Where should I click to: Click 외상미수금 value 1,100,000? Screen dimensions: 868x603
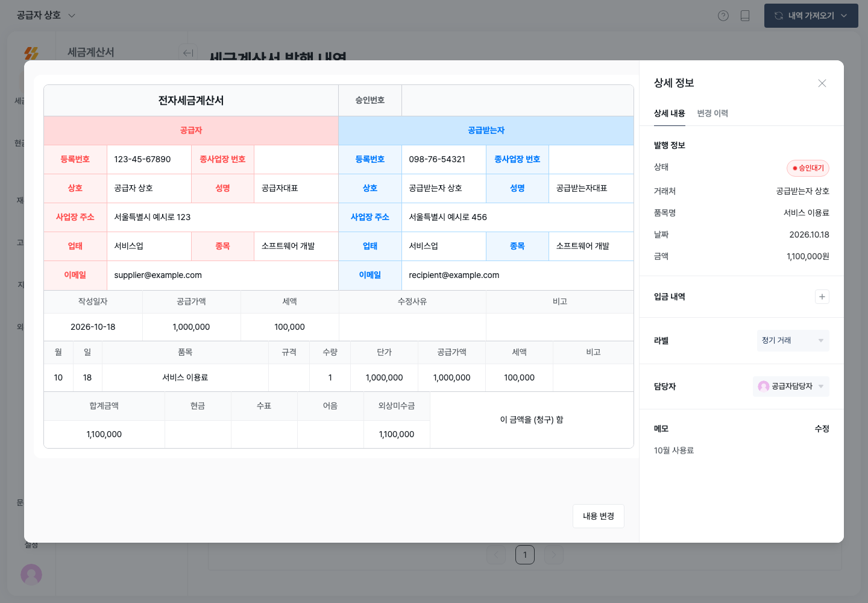397,434
